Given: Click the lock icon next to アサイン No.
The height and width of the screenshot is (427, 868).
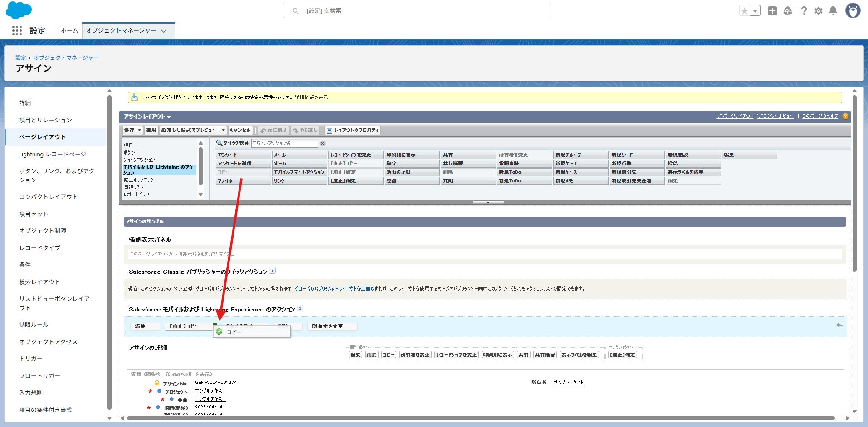Looking at the screenshot, I should click(157, 383).
